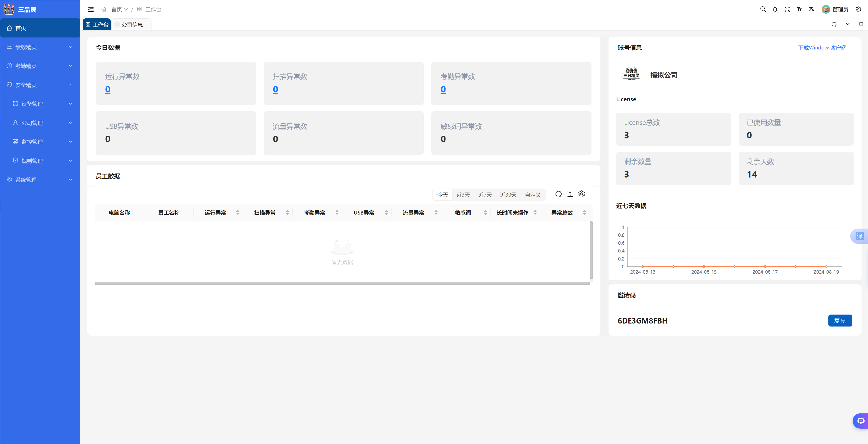Expand the 设备管理 submenu
The image size is (868, 444).
[42, 104]
